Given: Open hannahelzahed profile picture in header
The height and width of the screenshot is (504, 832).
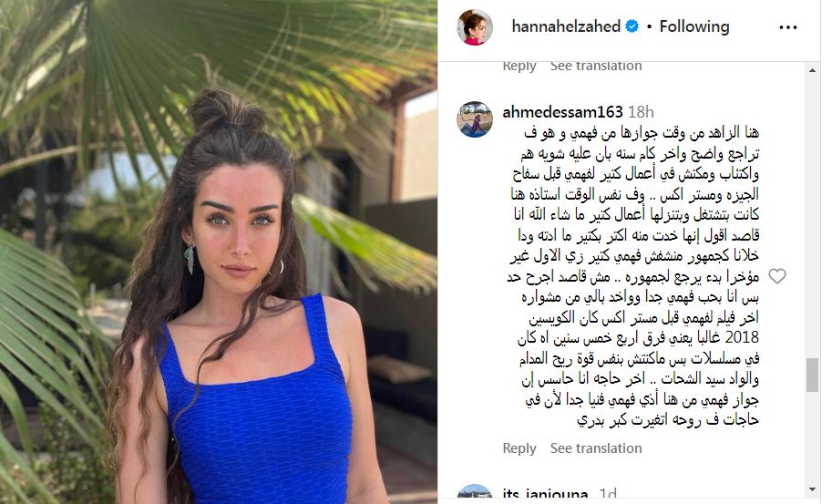Looking at the screenshot, I should pyautogui.click(x=475, y=27).
